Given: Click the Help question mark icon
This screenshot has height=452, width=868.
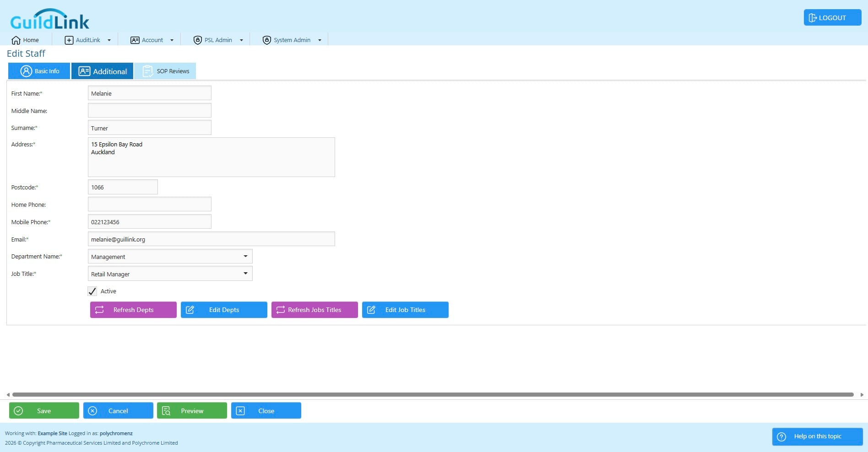Looking at the screenshot, I should click(781, 436).
